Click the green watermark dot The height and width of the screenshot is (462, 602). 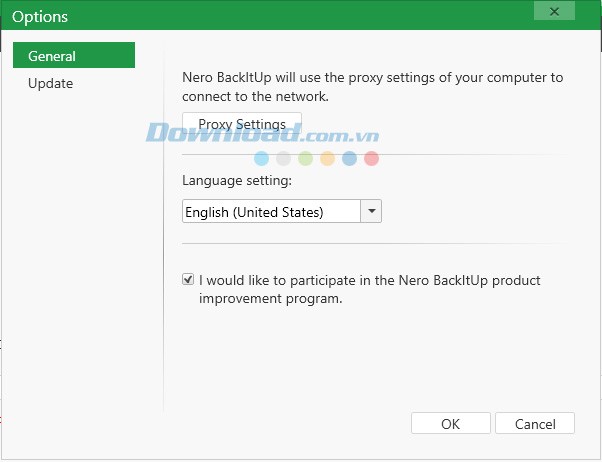pos(306,158)
